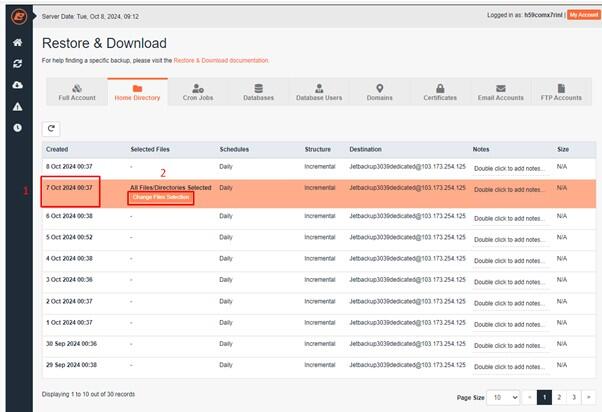Screen dimensions: 602x412
Task: Select the 5 Oct 2024 00:52 backup
Action: tap(319, 238)
